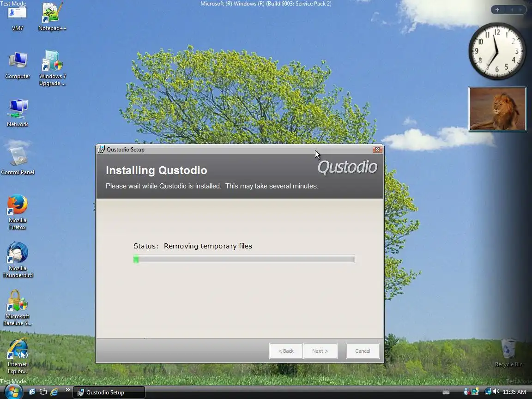The height and width of the screenshot is (399, 532).
Task: Open the Windows Live Messenger tray icon
Action: [x=466, y=392]
